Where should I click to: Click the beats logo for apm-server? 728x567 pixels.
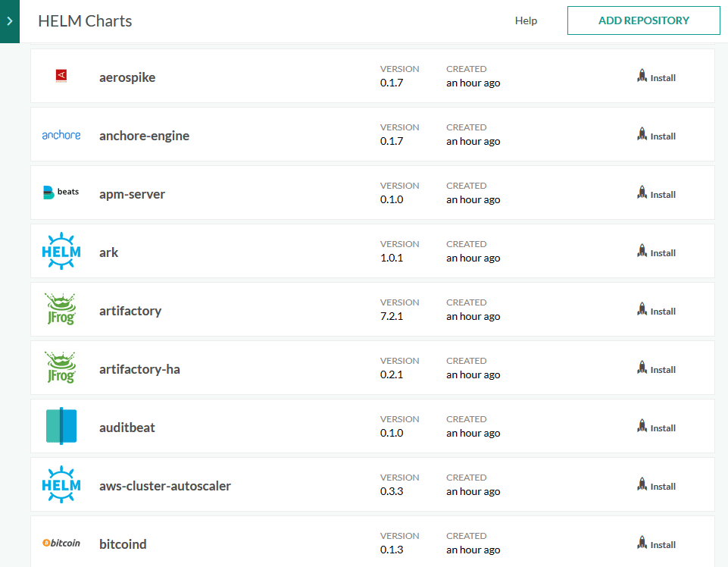click(x=61, y=193)
